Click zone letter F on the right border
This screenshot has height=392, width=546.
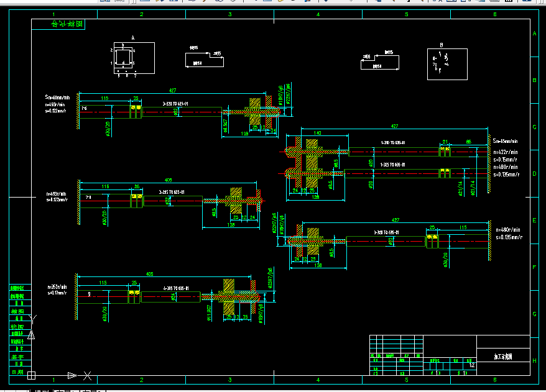click(x=535, y=267)
